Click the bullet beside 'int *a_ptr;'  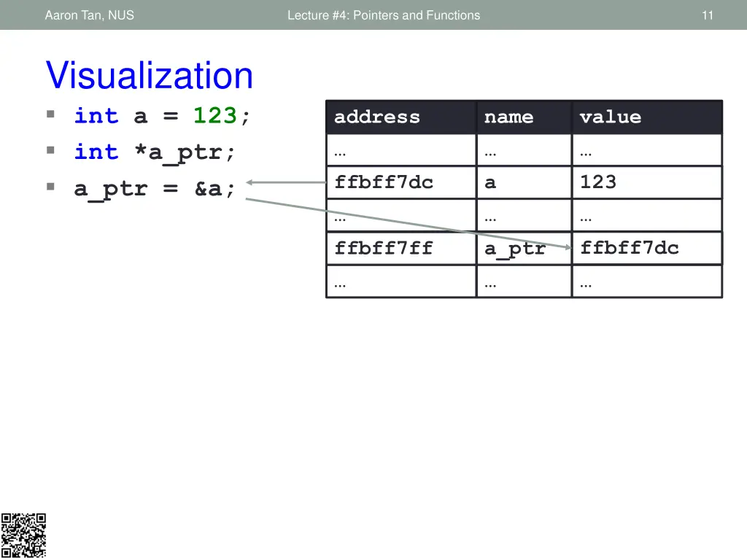tap(50, 150)
